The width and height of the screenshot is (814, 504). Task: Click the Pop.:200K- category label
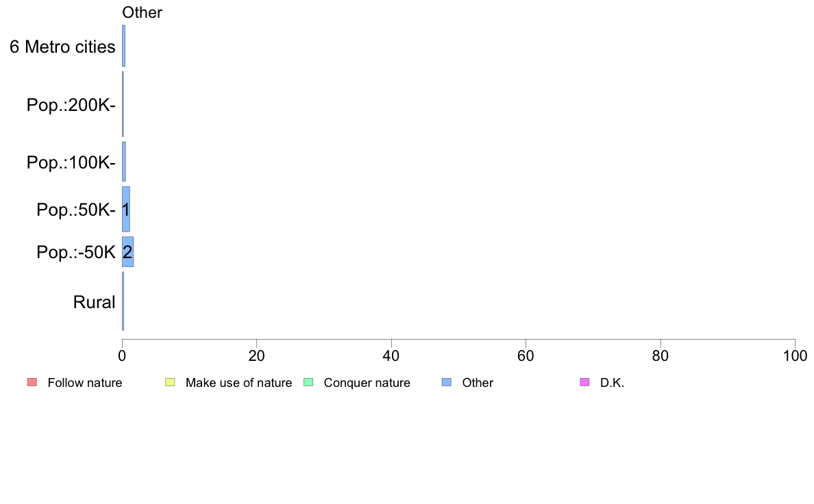click(71, 105)
